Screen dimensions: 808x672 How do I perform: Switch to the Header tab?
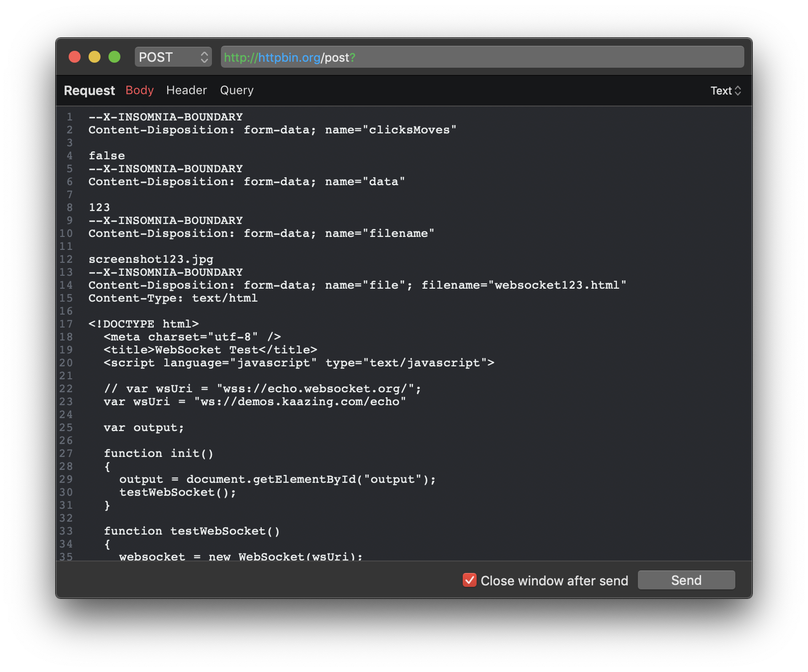pos(187,90)
